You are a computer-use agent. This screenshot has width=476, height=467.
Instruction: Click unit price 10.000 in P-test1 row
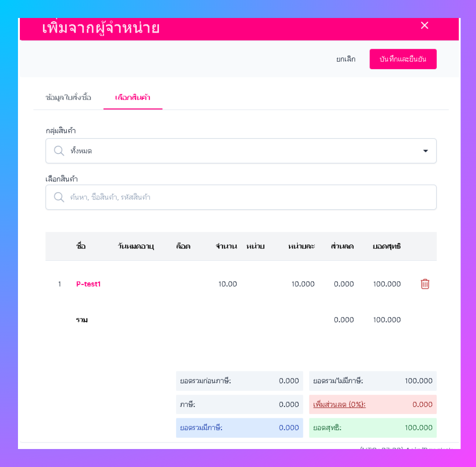(303, 284)
